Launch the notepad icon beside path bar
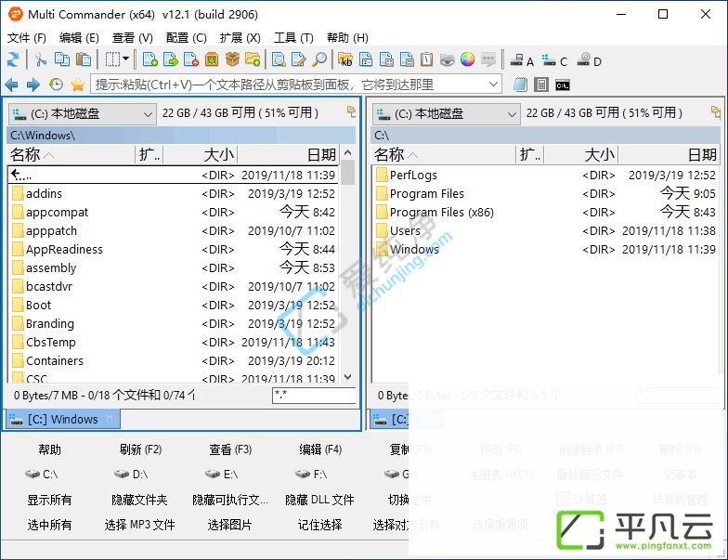Image resolution: width=728 pixels, height=560 pixels. pyautogui.click(x=520, y=85)
